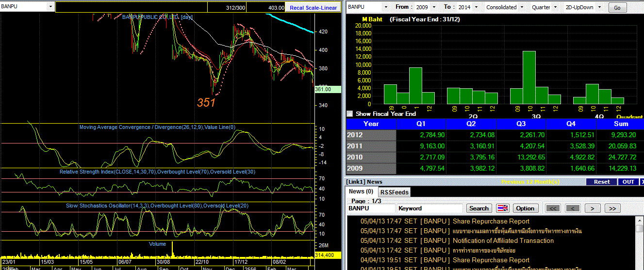Open news Option button
This screenshot has height=270, width=644.
point(525,208)
